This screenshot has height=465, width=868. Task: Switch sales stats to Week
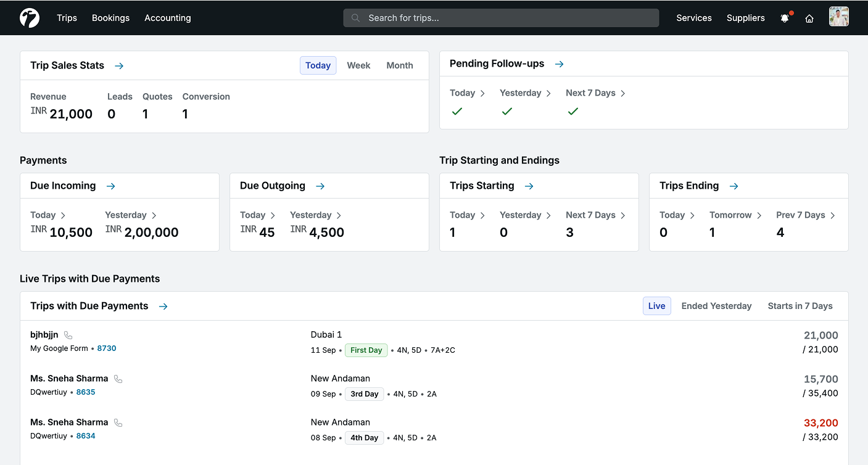358,65
